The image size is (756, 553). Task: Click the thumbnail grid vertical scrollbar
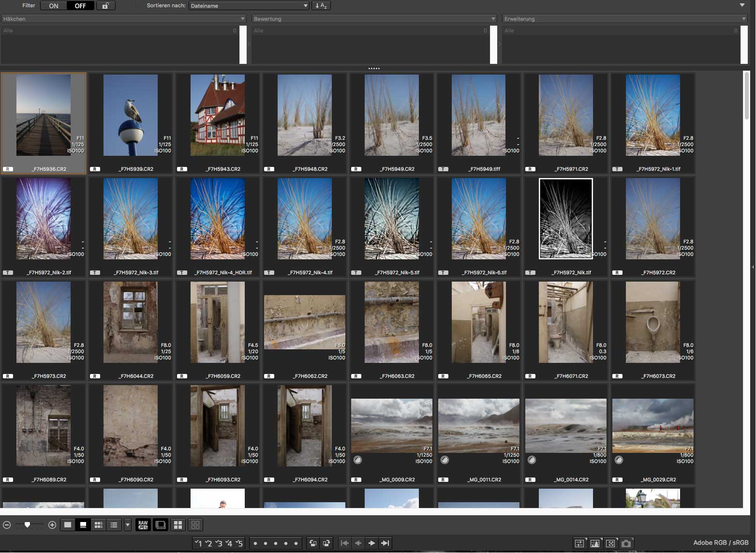(747, 96)
